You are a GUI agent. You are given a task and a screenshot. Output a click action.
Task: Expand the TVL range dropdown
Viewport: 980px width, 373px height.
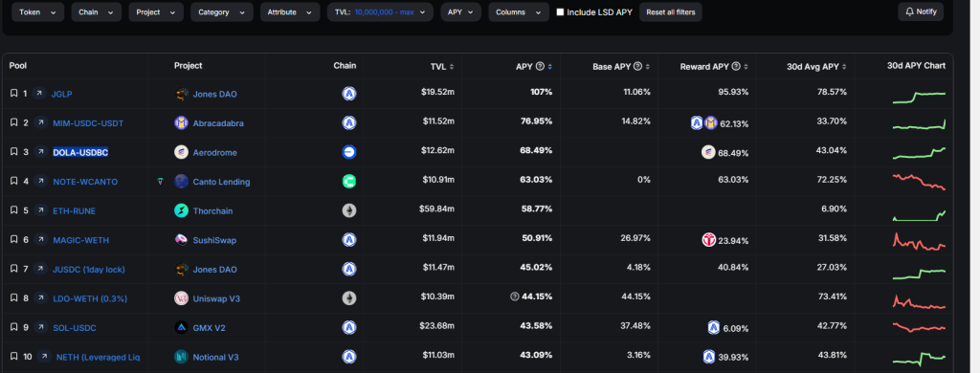380,11
